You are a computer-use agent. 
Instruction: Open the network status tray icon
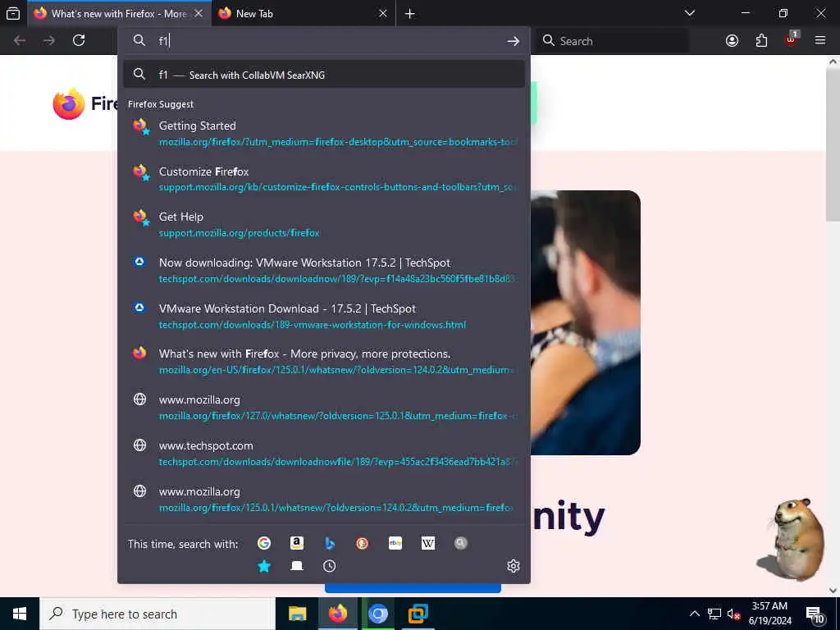pyautogui.click(x=714, y=614)
